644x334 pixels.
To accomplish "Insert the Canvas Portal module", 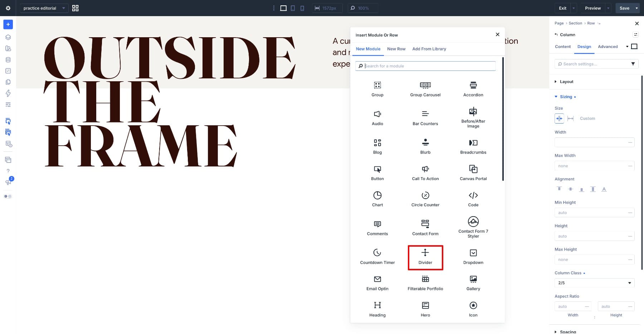I will (473, 173).
